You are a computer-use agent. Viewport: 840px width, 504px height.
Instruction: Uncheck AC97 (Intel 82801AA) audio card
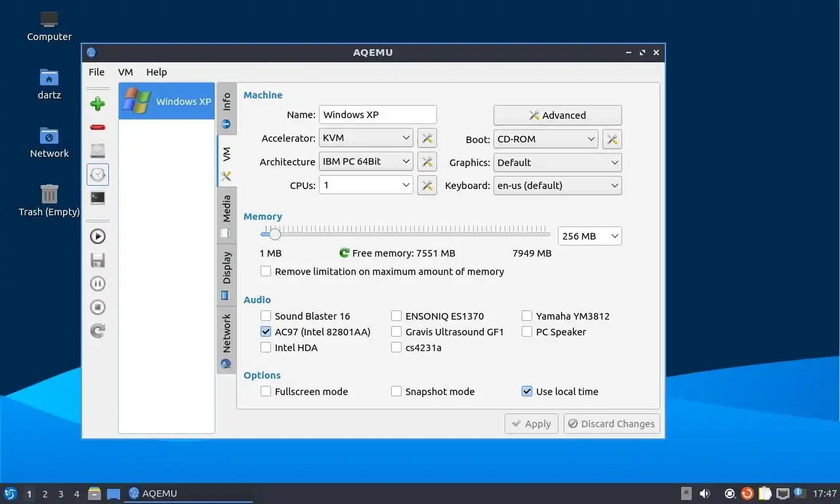pos(266,331)
